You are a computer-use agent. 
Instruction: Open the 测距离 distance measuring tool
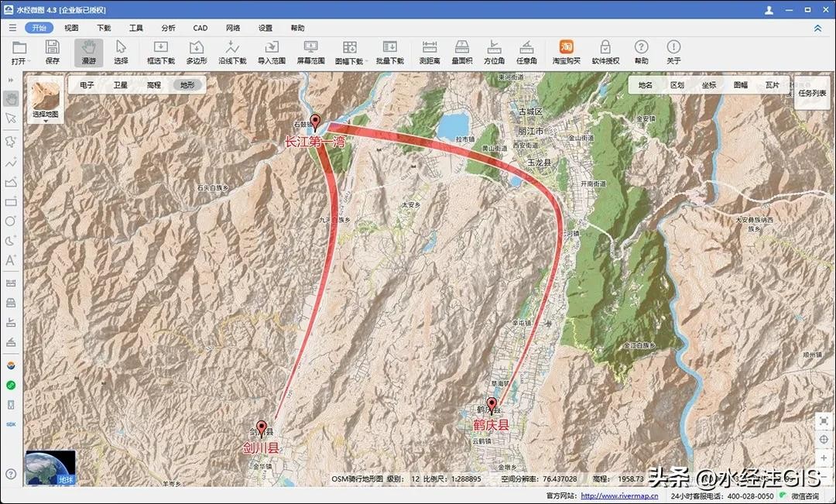[x=430, y=51]
